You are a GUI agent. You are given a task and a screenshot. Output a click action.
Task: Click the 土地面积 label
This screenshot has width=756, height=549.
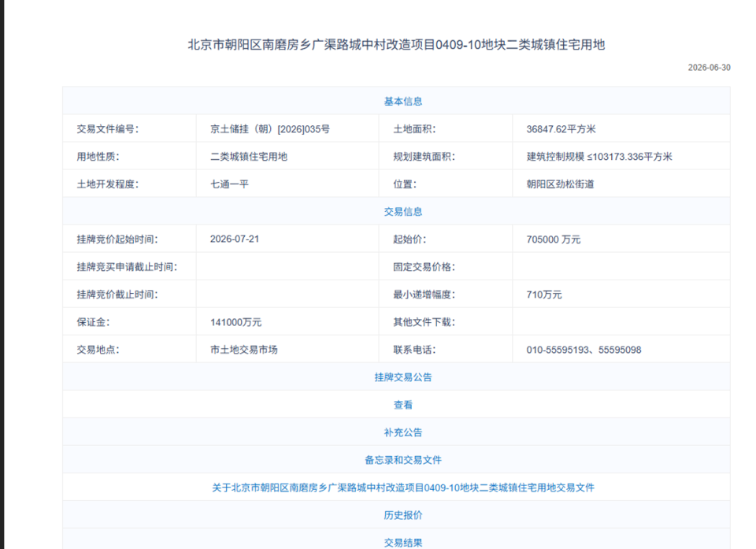414,129
